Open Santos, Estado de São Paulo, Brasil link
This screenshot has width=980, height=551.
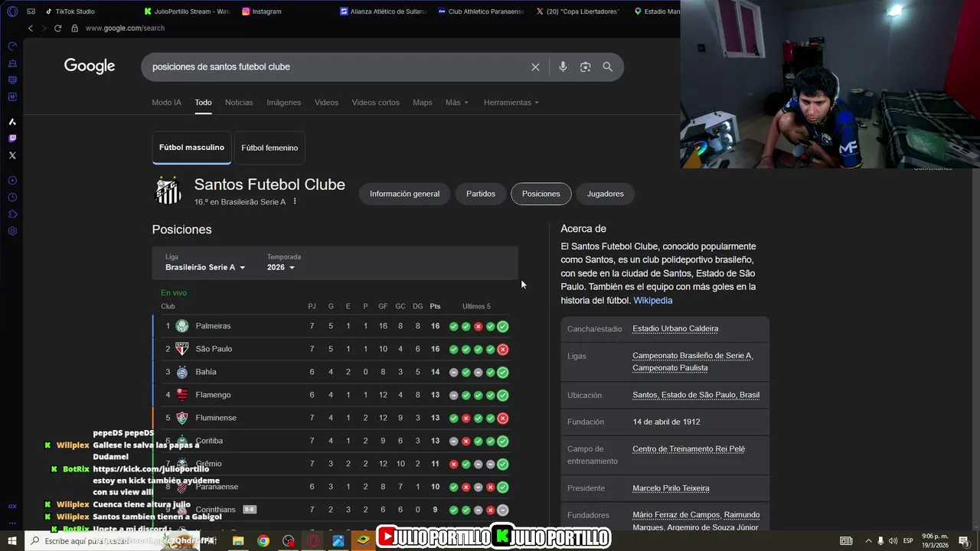(696, 396)
